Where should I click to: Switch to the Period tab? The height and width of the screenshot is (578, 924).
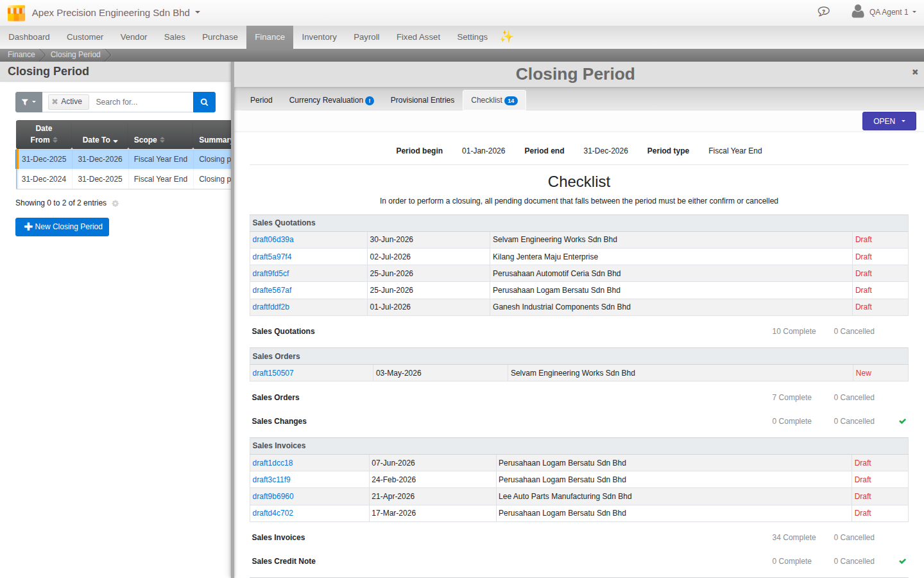coord(261,100)
